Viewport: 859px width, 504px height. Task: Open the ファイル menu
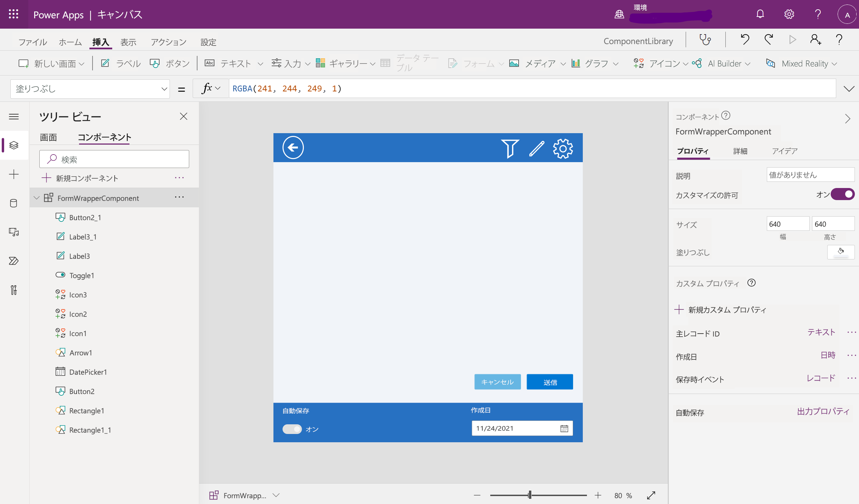(32, 42)
